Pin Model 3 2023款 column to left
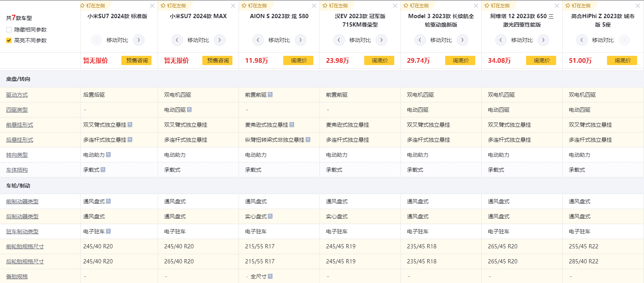 pyautogui.click(x=416, y=6)
